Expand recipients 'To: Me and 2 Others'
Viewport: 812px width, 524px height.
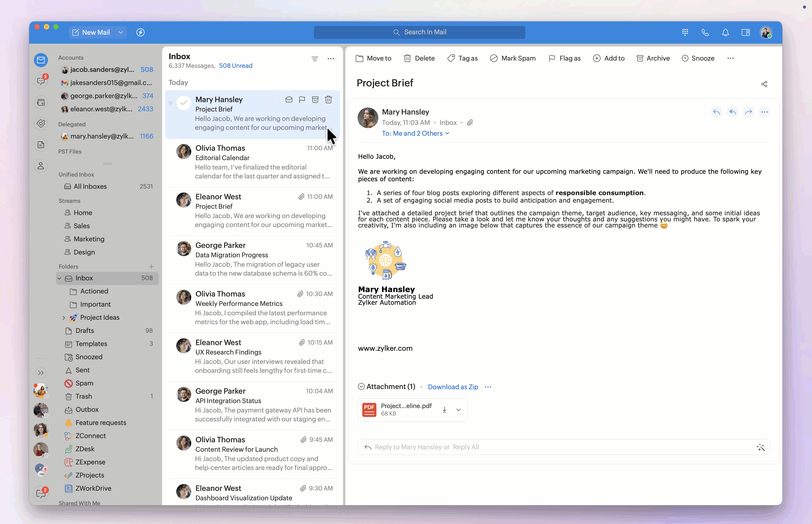pos(415,133)
